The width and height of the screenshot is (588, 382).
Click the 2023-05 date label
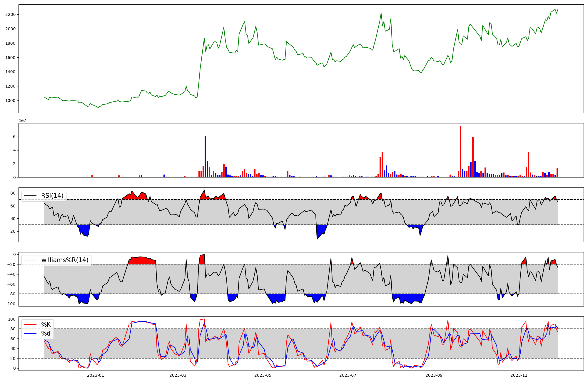tap(263, 375)
